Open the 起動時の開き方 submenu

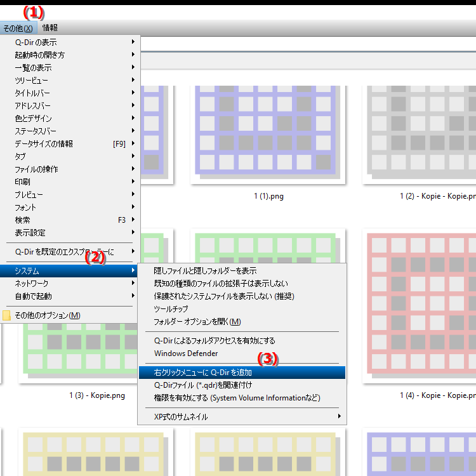pyautogui.click(x=69, y=55)
